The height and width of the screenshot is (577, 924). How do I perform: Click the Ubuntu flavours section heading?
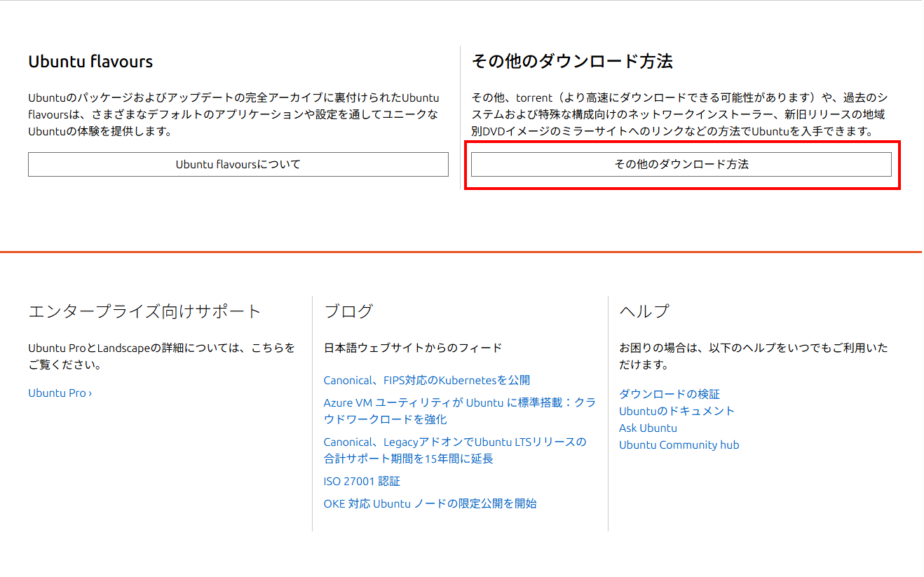pos(90,62)
